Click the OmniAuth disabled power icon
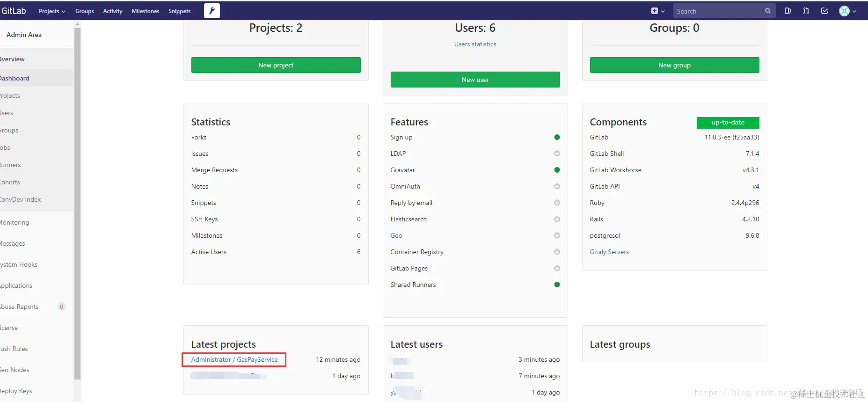 (557, 186)
